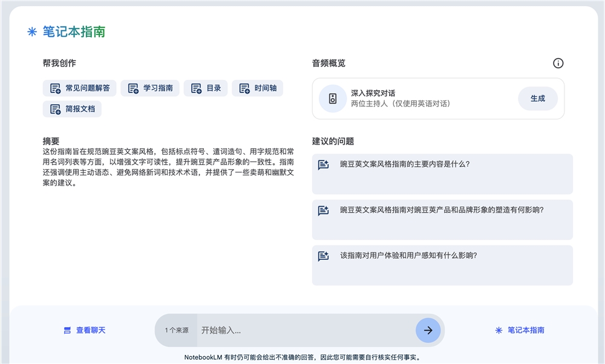Click the star icon beside bottom 笔记本指南
This screenshot has width=605, height=364.
[499, 330]
